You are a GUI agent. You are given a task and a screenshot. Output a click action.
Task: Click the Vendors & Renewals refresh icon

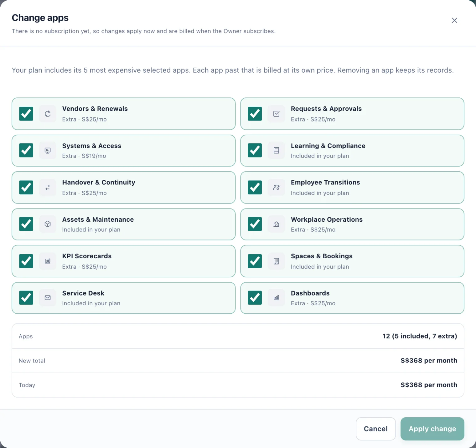click(48, 114)
